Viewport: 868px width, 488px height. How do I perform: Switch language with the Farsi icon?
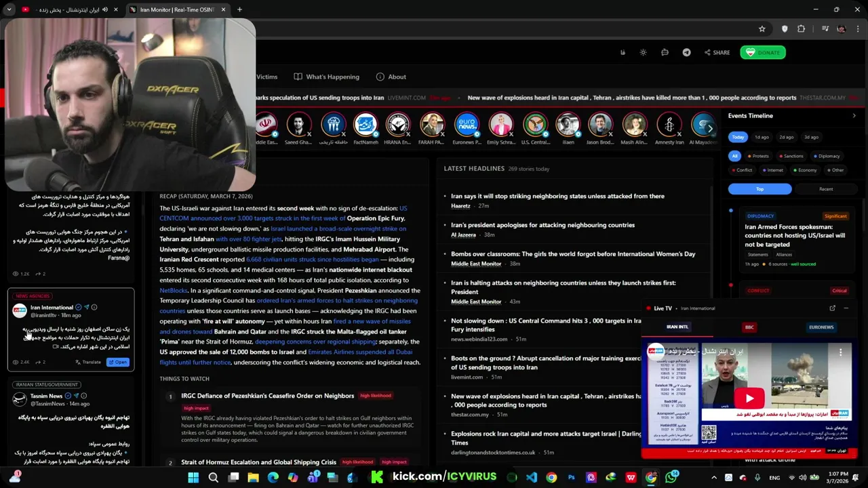click(623, 52)
